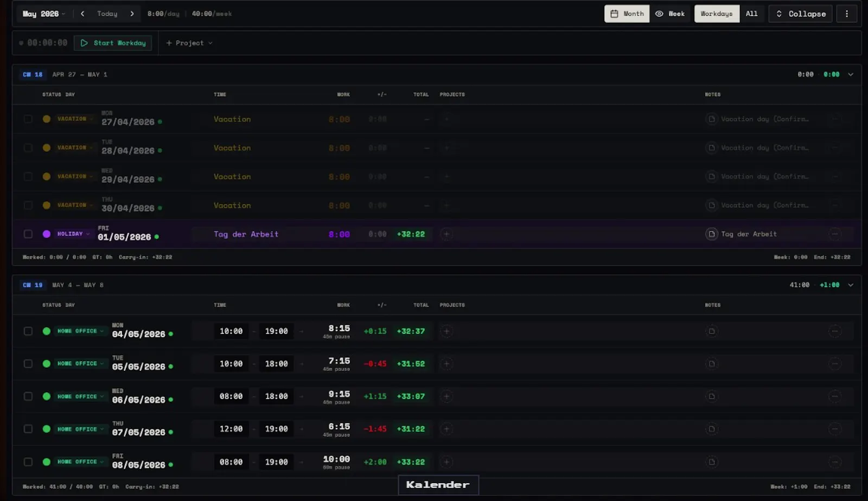Open note icon for 30/04/2026 vacation
The width and height of the screenshot is (868, 501).
point(711,205)
